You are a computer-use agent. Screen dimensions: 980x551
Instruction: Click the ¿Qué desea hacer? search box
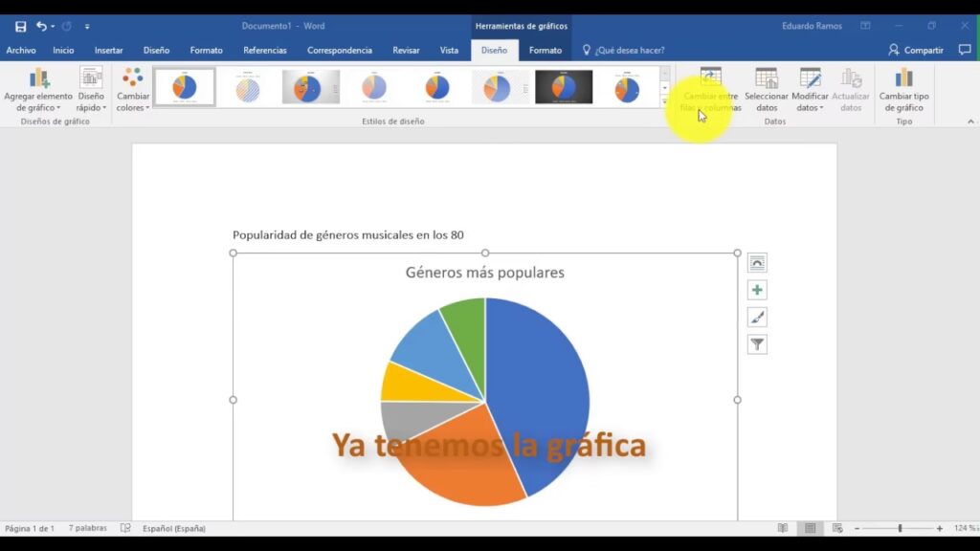point(629,50)
